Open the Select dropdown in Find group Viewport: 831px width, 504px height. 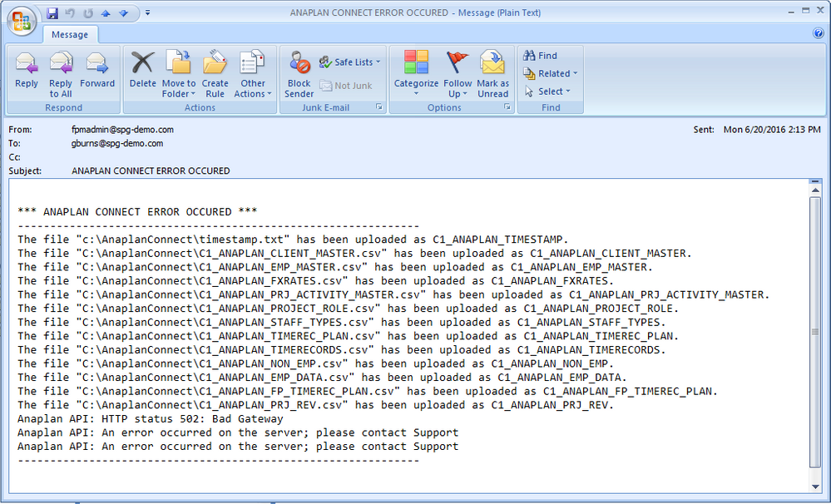(547, 91)
